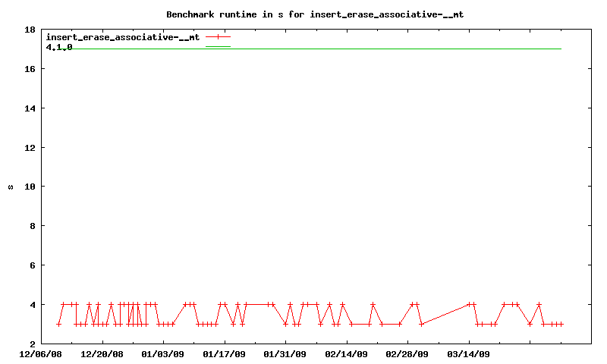607x364 pixels.
Task: Select the 01/31/09 date label
Action: [x=285, y=353]
